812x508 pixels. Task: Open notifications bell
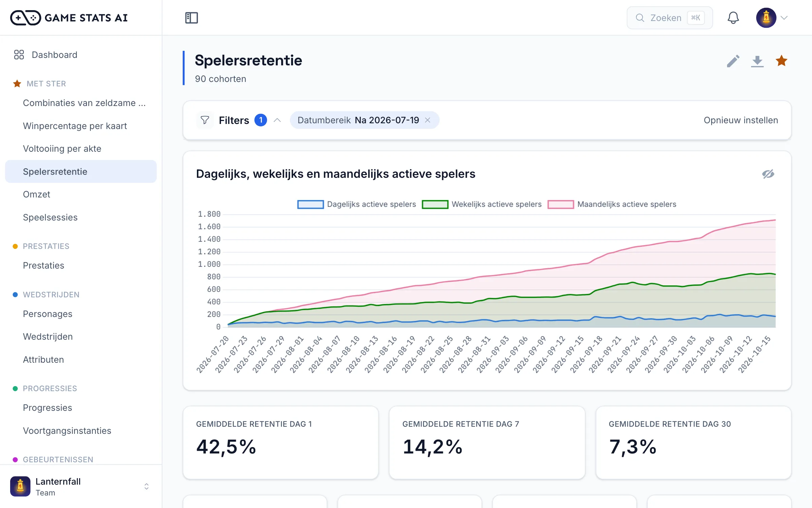[x=733, y=18]
